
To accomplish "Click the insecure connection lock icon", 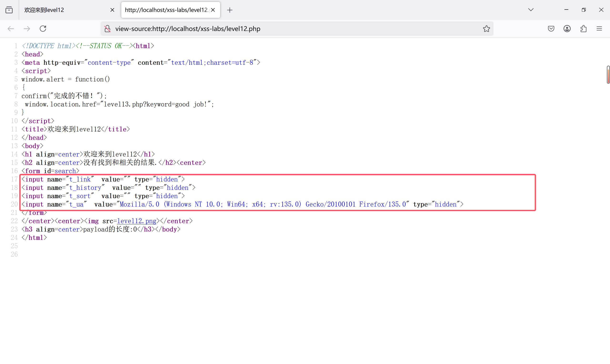I will tap(107, 29).
